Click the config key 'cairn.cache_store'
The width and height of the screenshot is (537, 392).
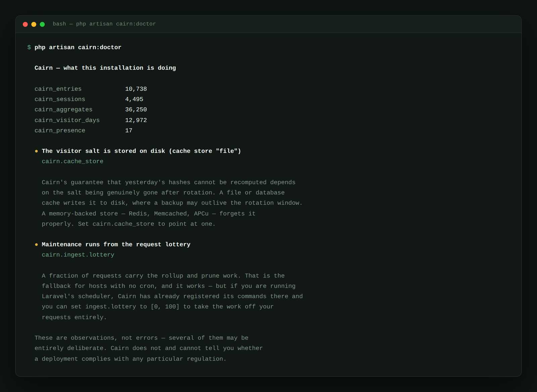pyautogui.click(x=72, y=161)
